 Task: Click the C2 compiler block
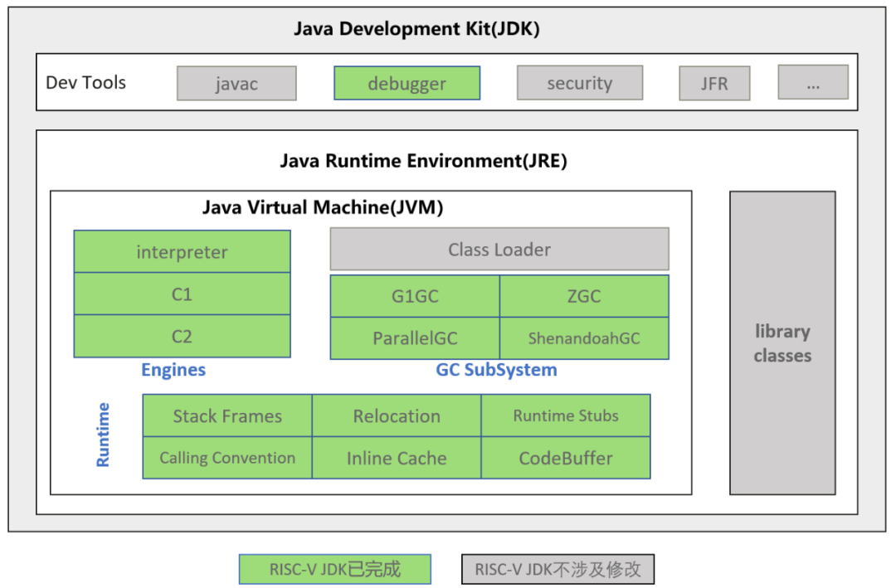(182, 336)
